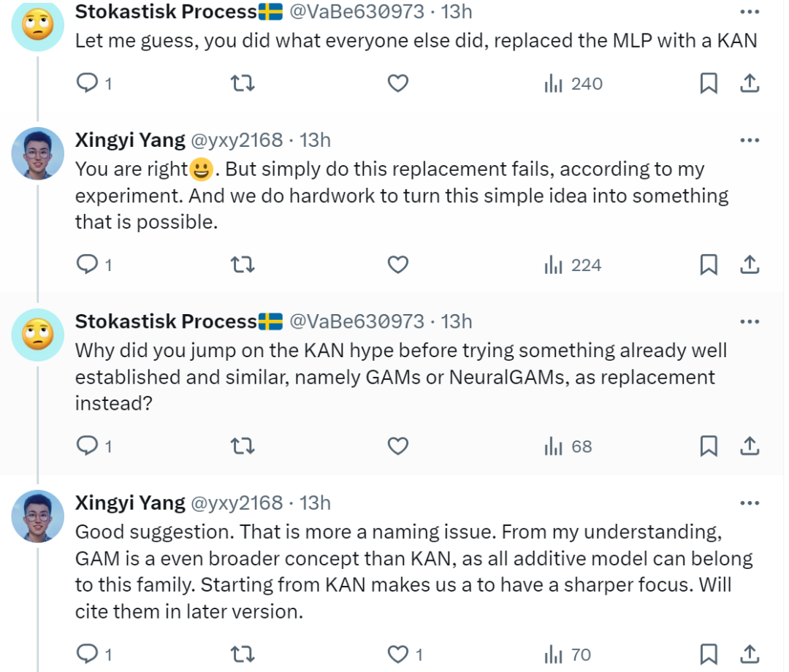
Task: View analytics showing 224 views
Action: tap(573, 264)
